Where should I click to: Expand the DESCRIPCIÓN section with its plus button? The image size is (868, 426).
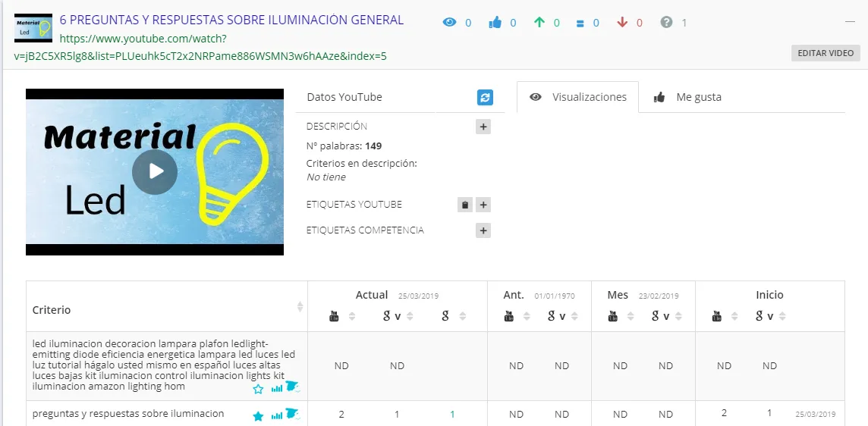click(x=483, y=127)
